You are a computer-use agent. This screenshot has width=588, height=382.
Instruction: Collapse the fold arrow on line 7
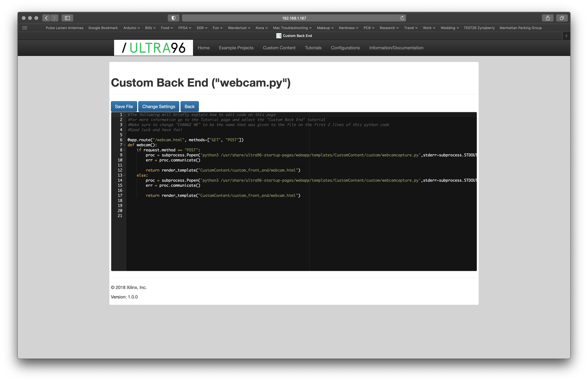[x=125, y=145]
